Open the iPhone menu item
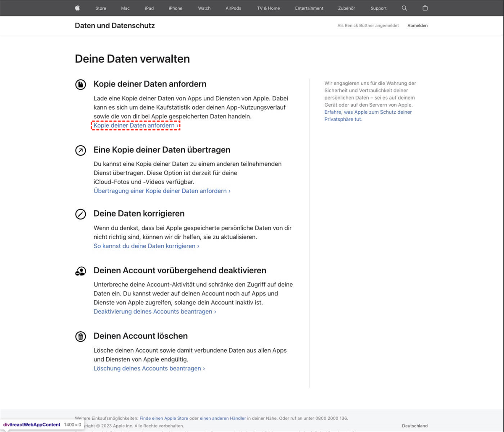Viewport: 504px width, 432px height. coord(176,8)
